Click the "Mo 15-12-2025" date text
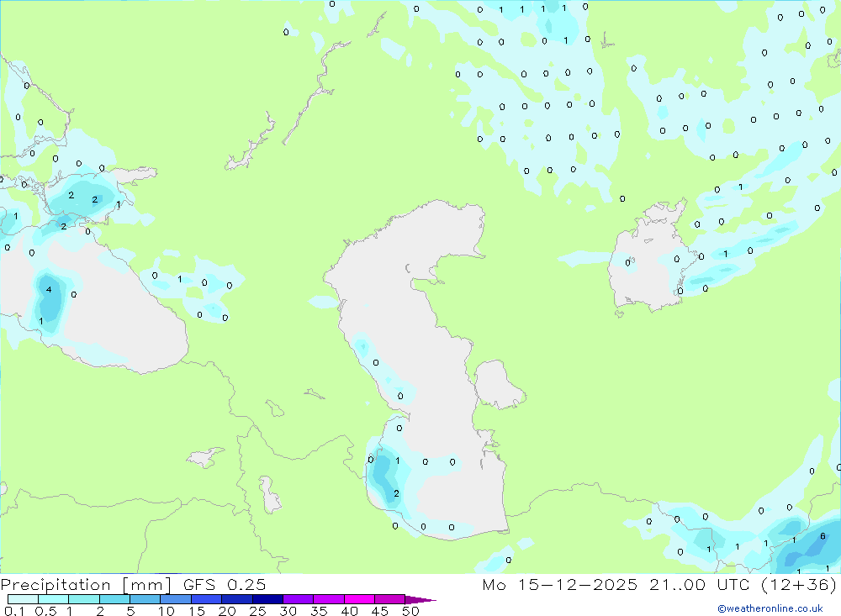Screen dimensions: 841x616 (x=560, y=584)
